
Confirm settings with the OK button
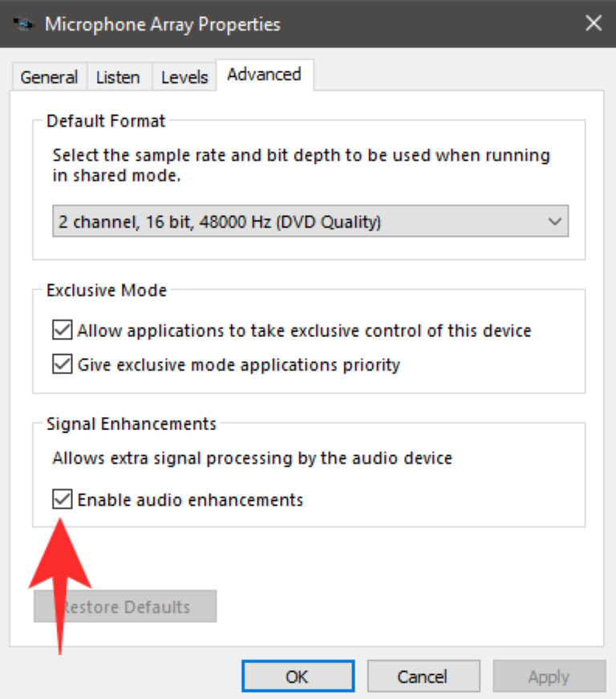297,677
